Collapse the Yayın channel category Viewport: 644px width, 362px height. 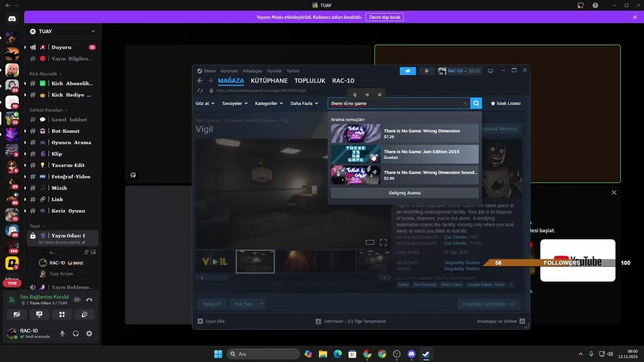[37, 226]
